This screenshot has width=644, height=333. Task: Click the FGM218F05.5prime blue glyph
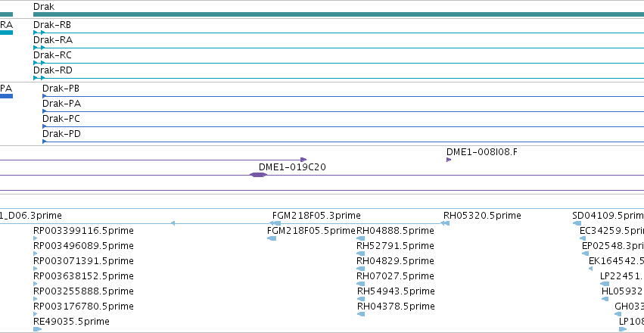[272, 238]
